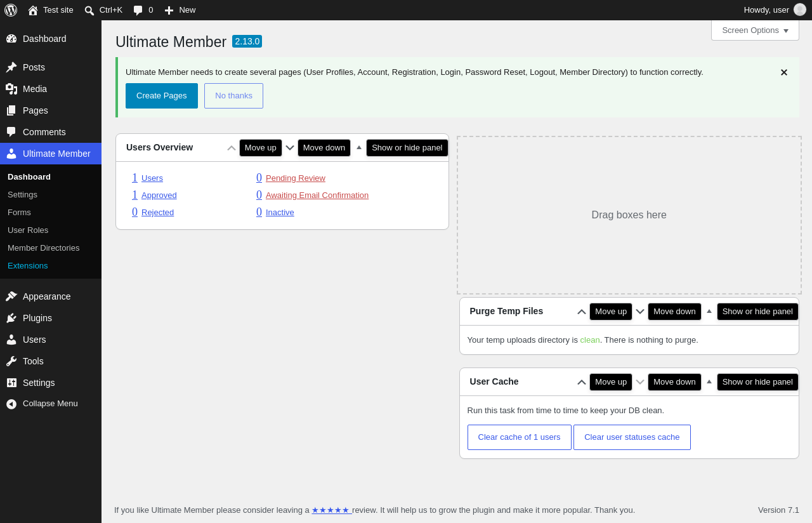This screenshot has height=523, width=812.
Task: Open the Ctrl+K search in admin bar
Action: coord(103,10)
